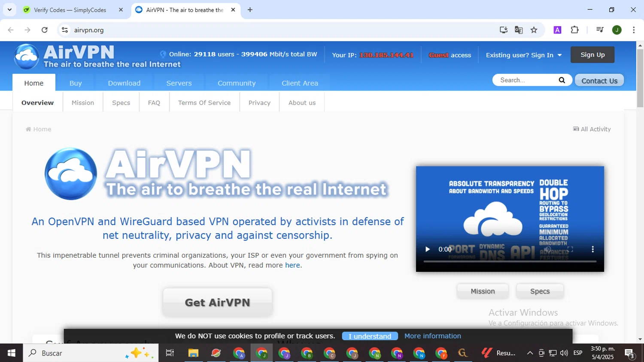The width and height of the screenshot is (644, 362).
Task: Click I understand cookie button
Action: (x=370, y=336)
